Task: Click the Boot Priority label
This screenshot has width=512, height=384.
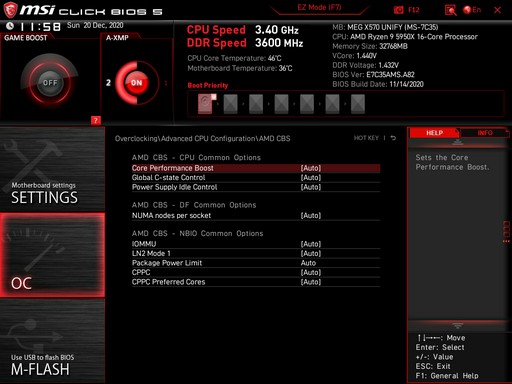Action: coord(208,85)
